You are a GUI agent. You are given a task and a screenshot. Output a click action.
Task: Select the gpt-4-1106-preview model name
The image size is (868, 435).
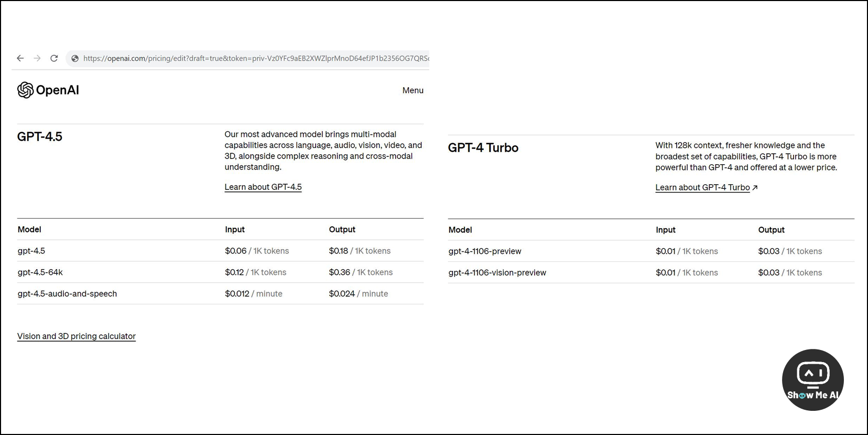(x=485, y=251)
